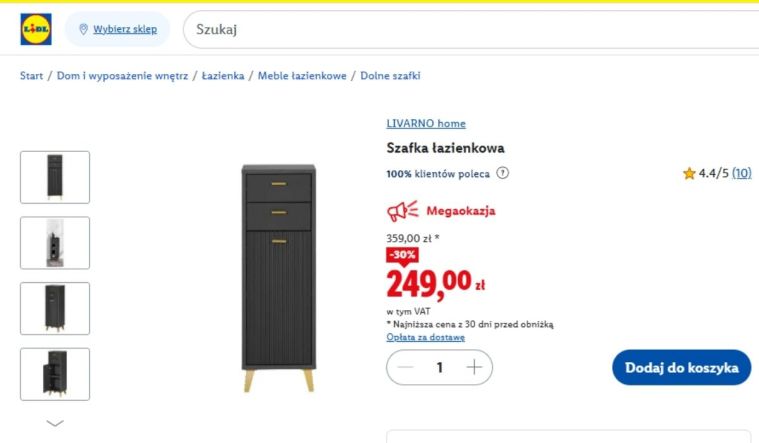The height and width of the screenshot is (443, 759).
Task: Open the (10) reviews link
Action: point(742,173)
